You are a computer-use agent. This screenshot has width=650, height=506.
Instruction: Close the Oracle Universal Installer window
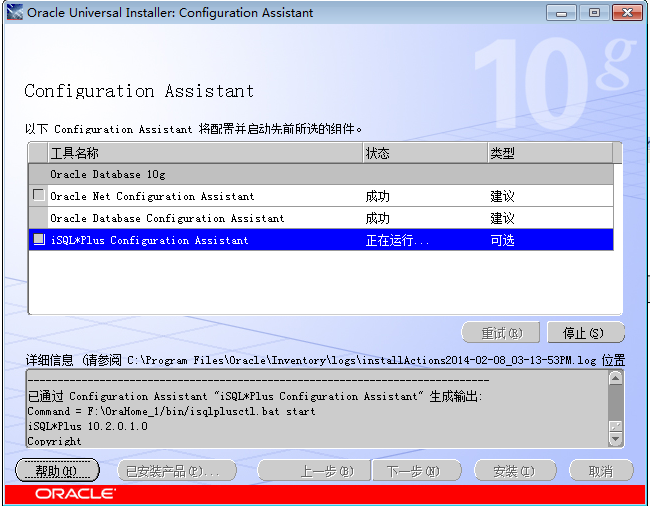point(627,13)
